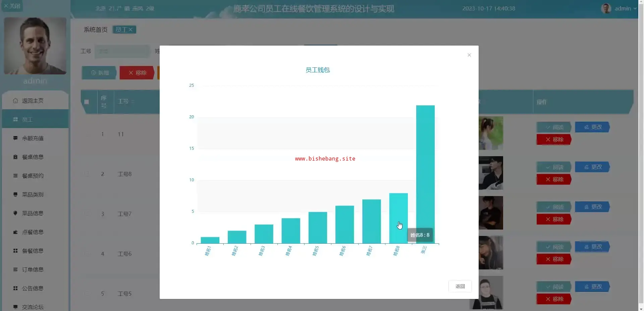Viewport: 644px width, 311px height.
Task: Close the 员工 tab
Action: pos(130,29)
